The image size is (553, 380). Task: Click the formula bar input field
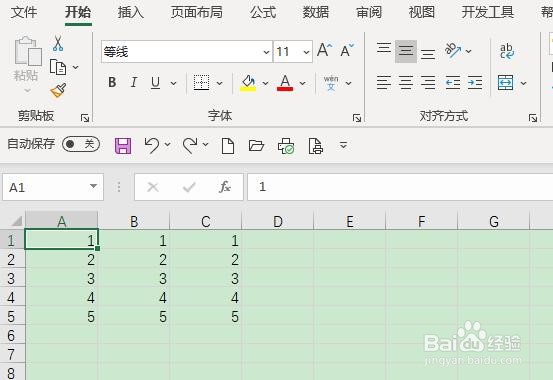click(x=400, y=187)
